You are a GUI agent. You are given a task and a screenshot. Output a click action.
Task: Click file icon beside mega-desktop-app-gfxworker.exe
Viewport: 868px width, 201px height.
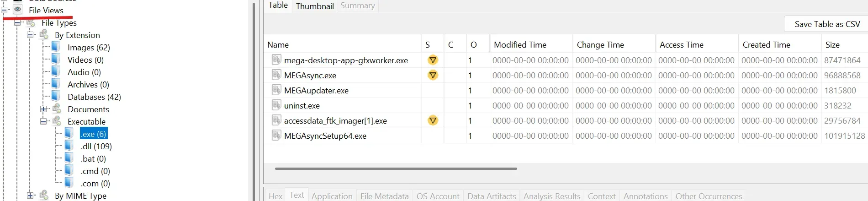pyautogui.click(x=276, y=60)
